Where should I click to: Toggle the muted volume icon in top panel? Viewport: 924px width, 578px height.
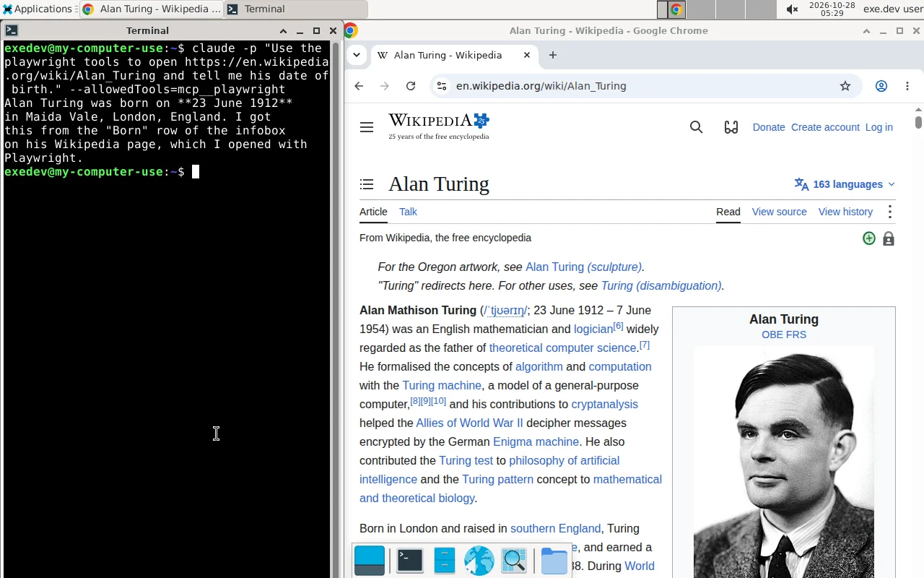[792, 9]
